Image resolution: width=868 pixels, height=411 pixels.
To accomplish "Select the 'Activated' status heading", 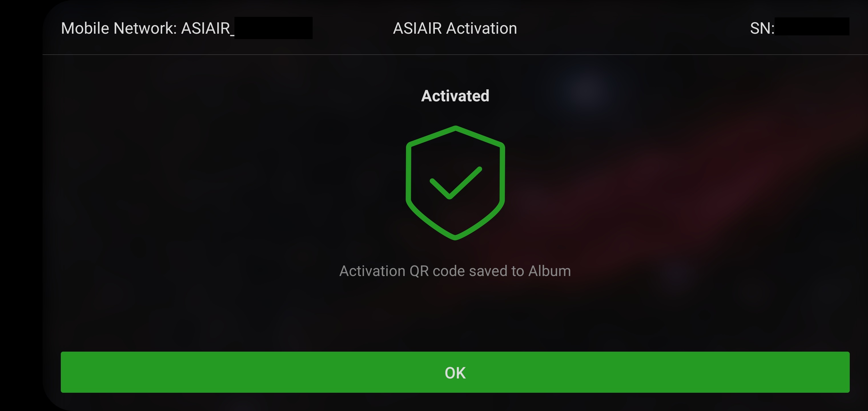I will point(455,96).
